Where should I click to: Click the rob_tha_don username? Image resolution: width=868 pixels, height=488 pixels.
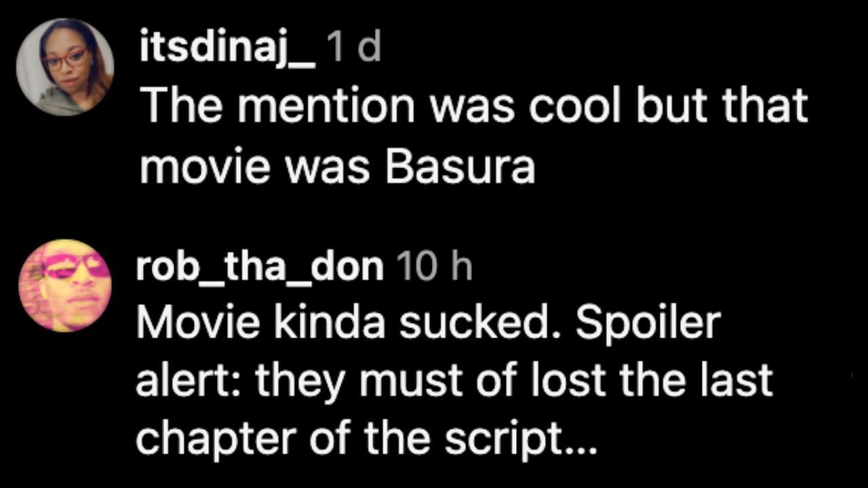coord(260,267)
